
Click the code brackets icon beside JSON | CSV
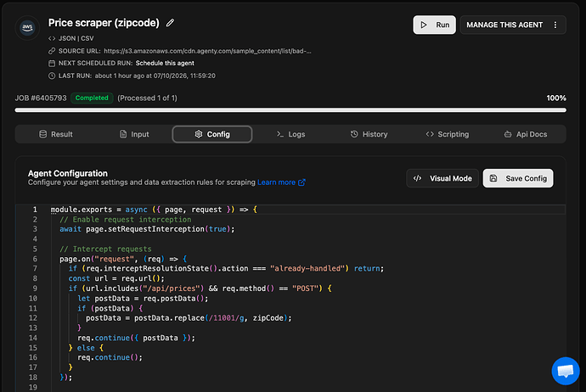[52, 38]
